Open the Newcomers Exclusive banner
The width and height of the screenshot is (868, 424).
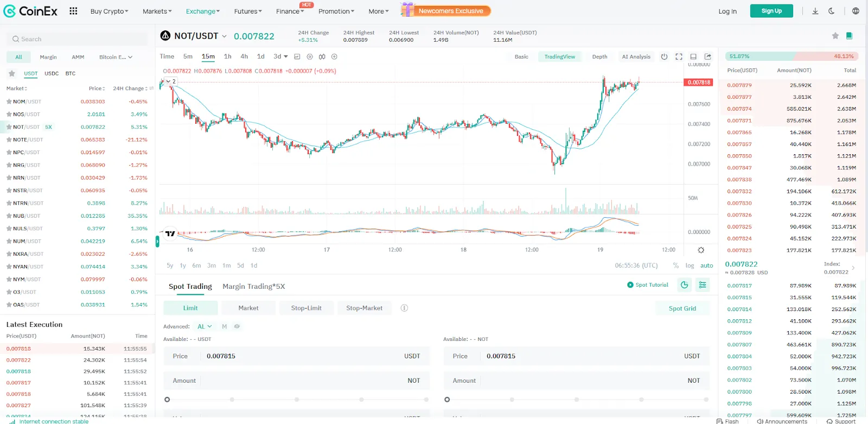click(446, 10)
